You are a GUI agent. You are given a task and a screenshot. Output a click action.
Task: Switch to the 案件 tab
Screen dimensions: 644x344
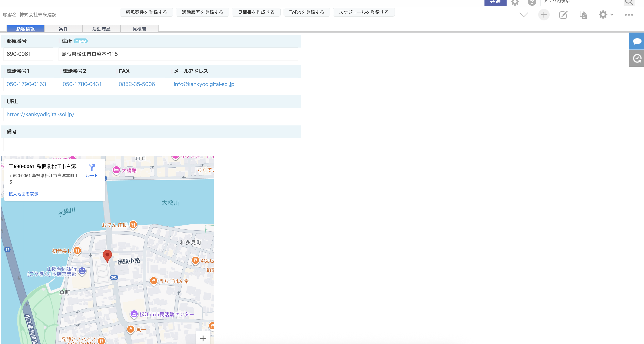(x=63, y=29)
